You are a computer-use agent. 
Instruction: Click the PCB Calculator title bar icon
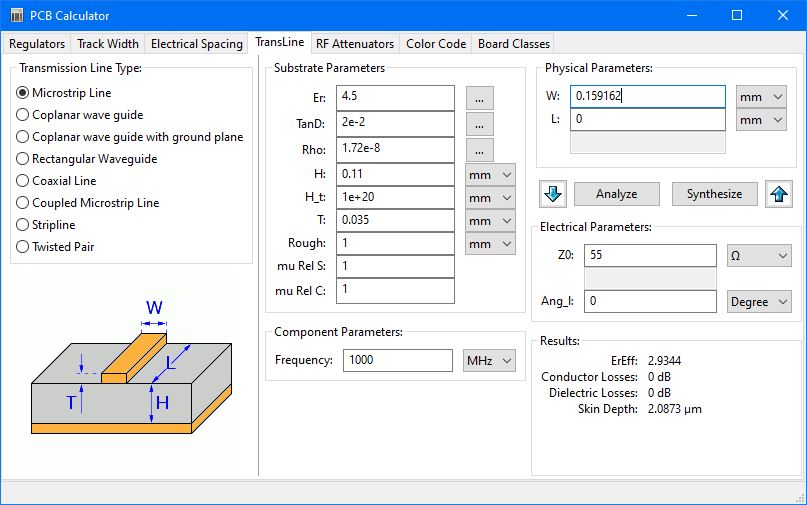15,15
